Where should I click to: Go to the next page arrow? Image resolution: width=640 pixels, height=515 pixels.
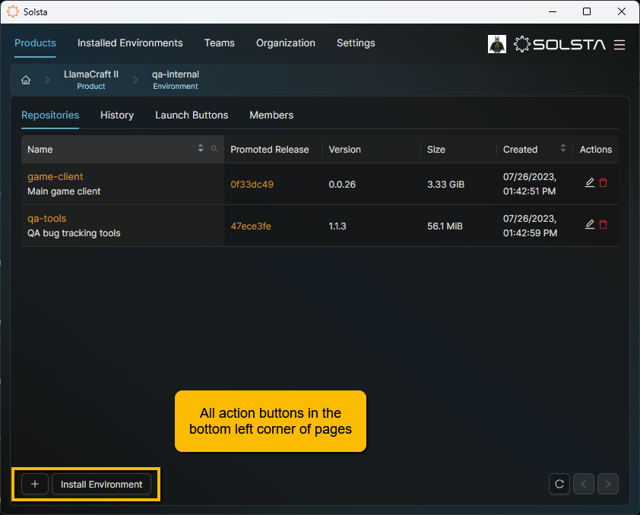point(608,484)
